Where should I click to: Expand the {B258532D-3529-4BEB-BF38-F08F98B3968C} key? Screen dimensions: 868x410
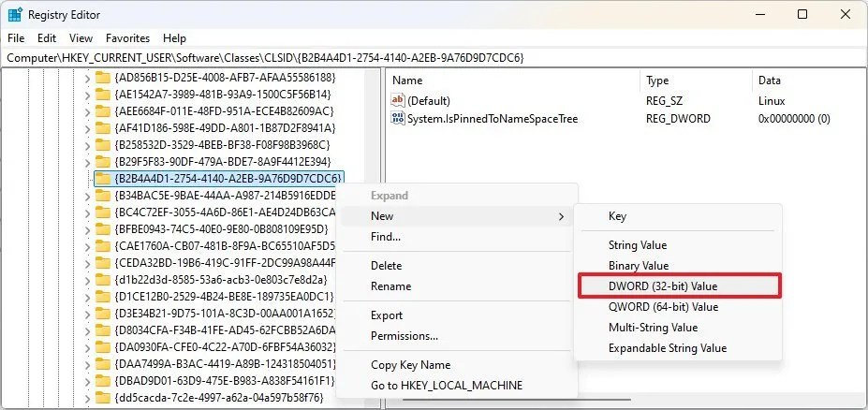87,145
